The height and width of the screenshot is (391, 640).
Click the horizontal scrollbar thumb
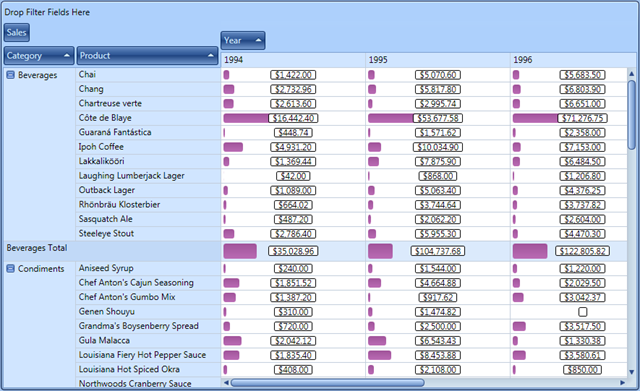(x=327, y=382)
